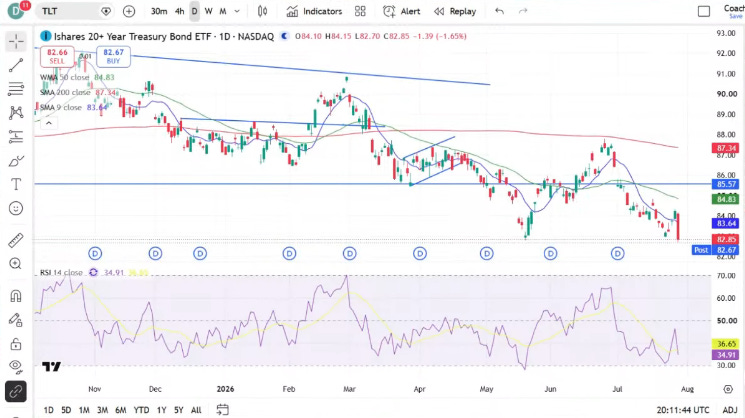745x418 pixels.
Task: Click the dividend marker near Jul
Action: coord(617,254)
